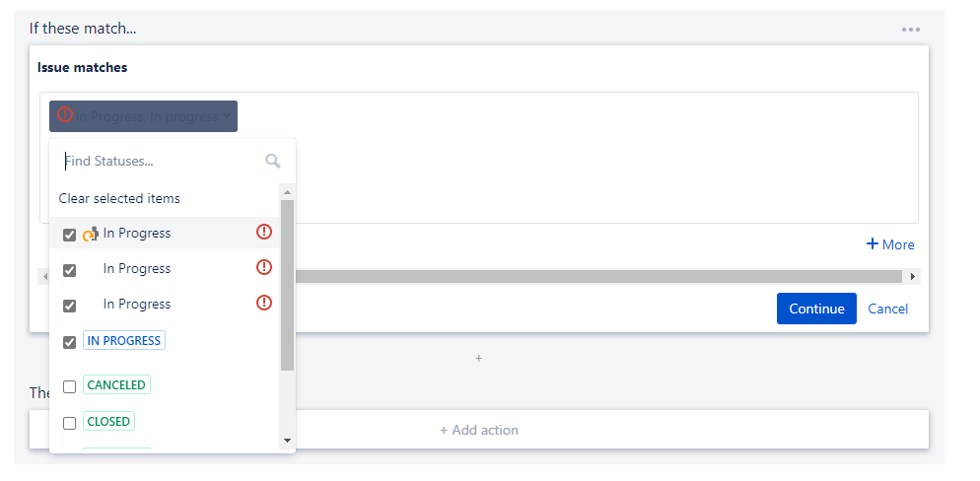This screenshot has width=980, height=481.
Task: Collapse the In Progress status dropdown
Action: point(143,116)
